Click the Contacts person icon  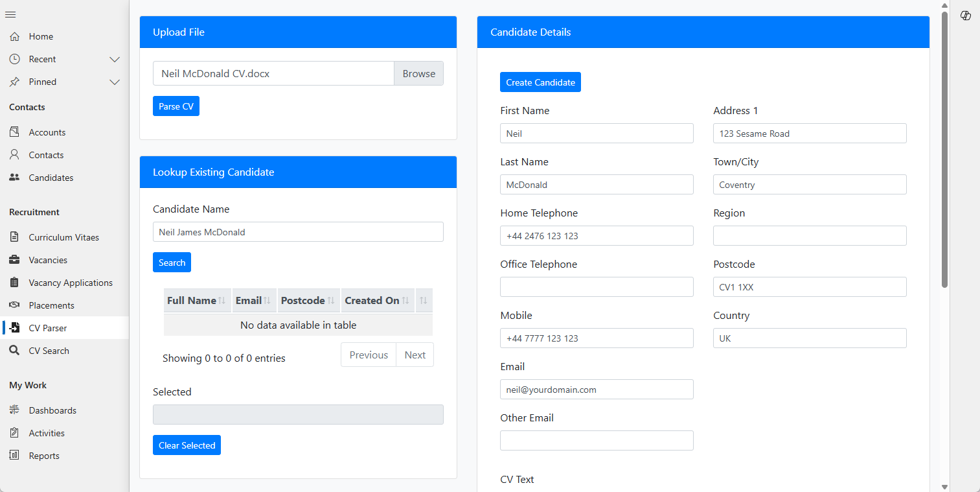click(x=14, y=155)
